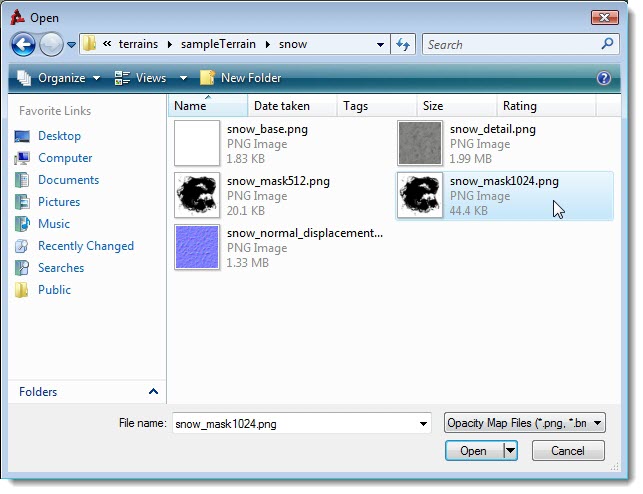643x494 pixels.
Task: Click the Documents icon in Favorite Links
Action: click(x=22, y=180)
